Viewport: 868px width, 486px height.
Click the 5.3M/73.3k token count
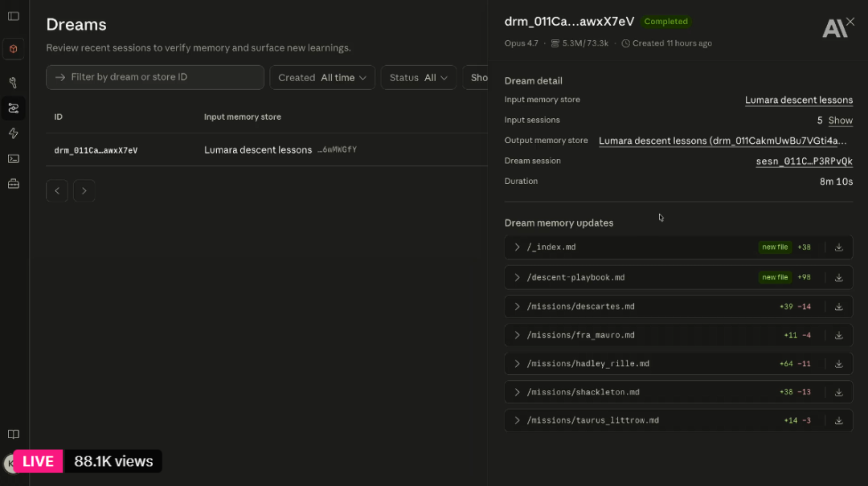tap(585, 43)
